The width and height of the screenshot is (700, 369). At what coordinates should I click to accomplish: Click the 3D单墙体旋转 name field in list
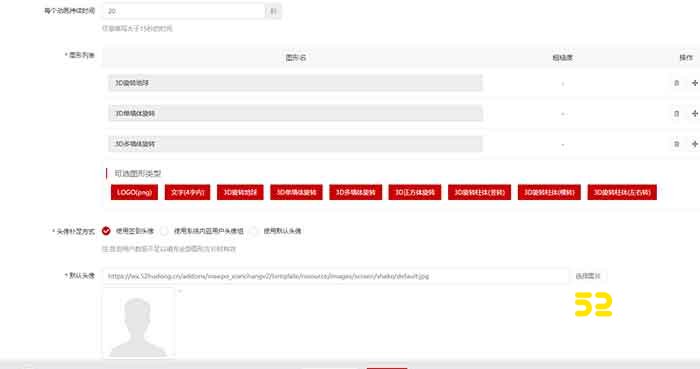(x=295, y=113)
